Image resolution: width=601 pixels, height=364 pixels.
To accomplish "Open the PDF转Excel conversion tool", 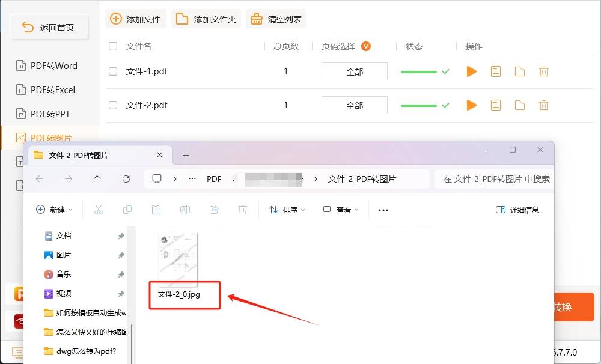I will coord(51,89).
